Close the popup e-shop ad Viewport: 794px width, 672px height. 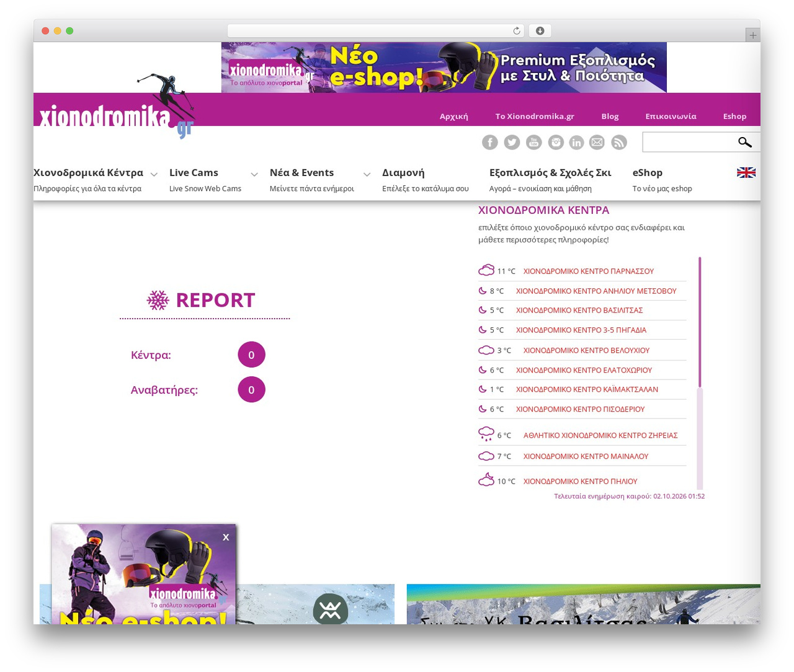(226, 537)
